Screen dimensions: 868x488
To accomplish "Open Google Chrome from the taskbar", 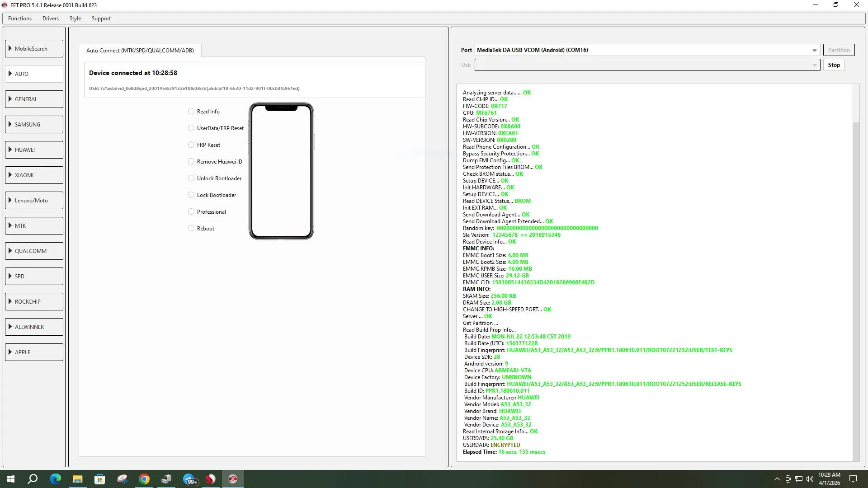I will [x=144, y=479].
